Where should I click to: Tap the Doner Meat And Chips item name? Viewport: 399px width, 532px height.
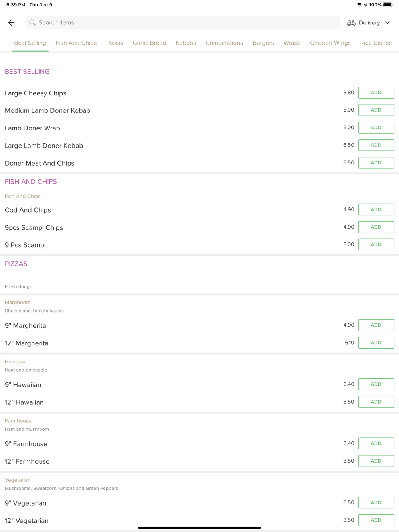tap(40, 163)
